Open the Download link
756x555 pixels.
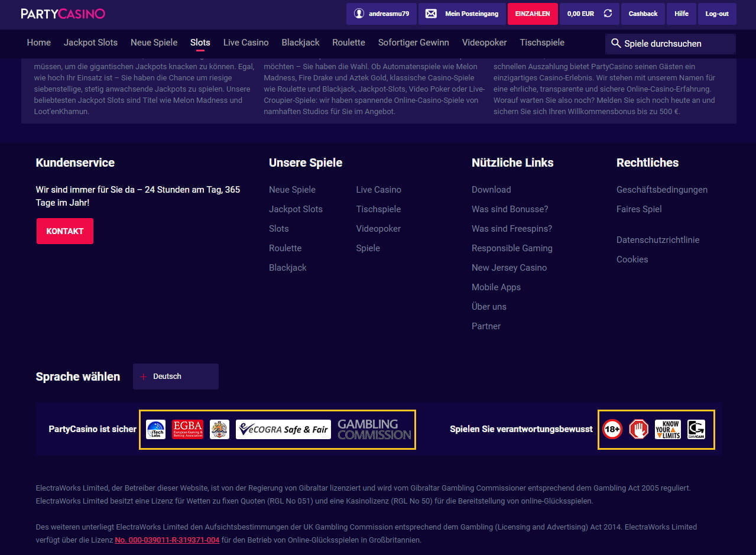(491, 190)
